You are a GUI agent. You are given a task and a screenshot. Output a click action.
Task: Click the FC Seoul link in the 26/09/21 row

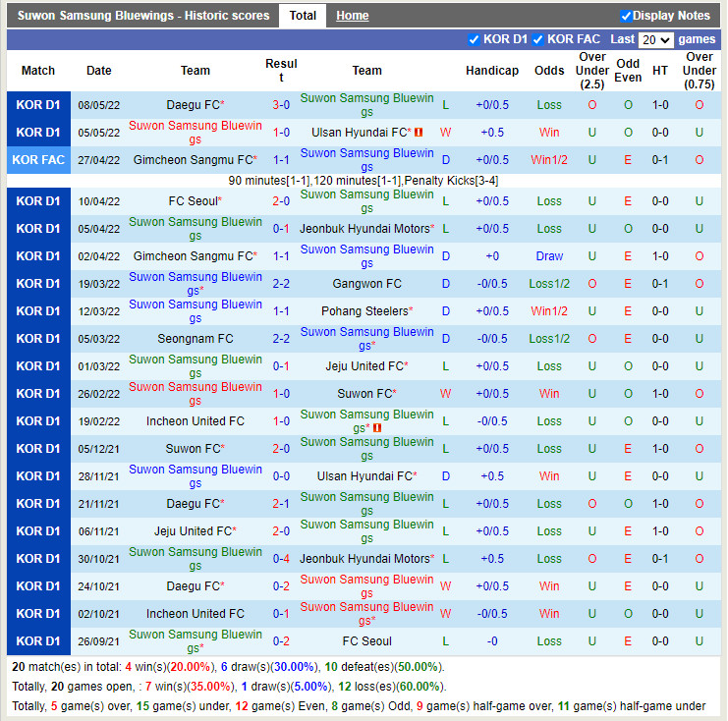click(x=366, y=641)
